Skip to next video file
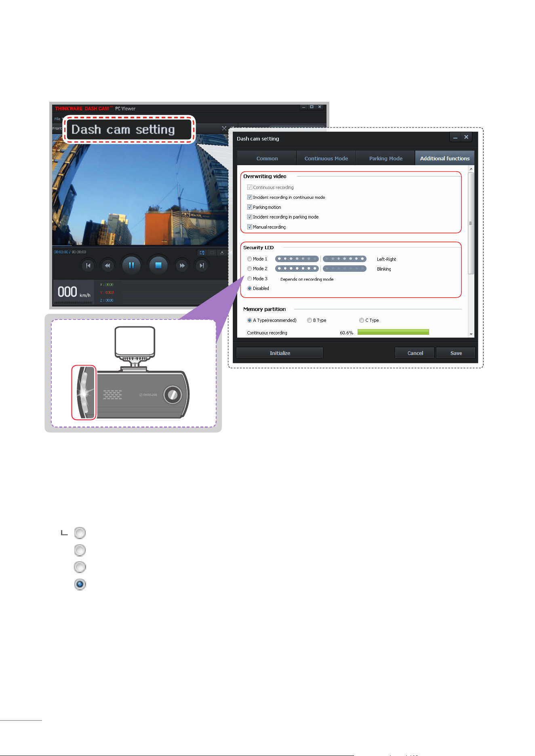535x756 pixels. [202, 266]
